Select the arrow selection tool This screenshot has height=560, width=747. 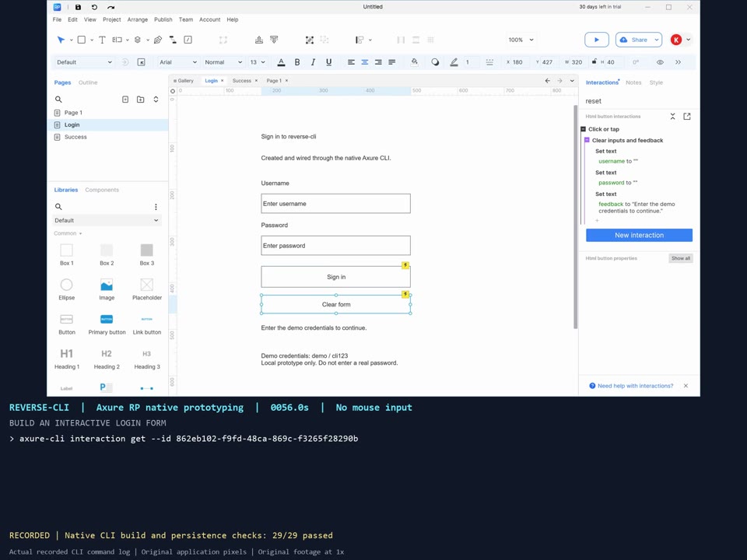click(x=61, y=40)
